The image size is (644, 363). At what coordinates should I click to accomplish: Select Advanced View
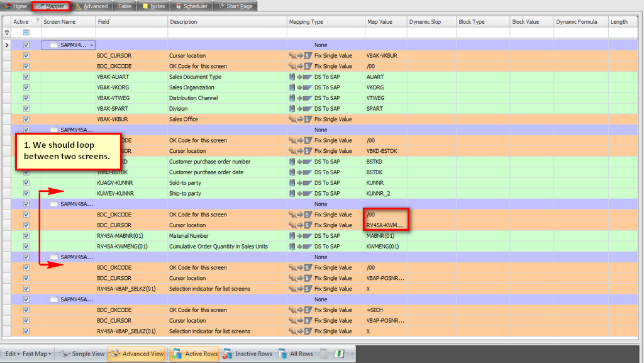point(136,354)
